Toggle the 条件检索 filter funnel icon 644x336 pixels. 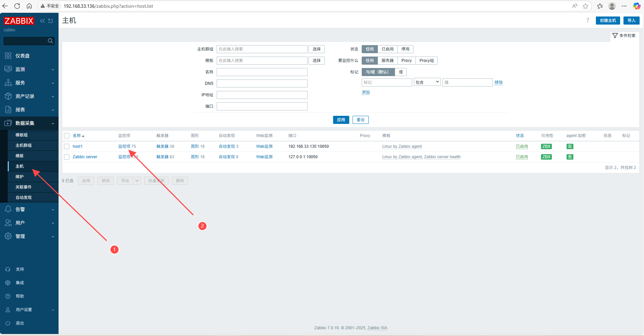615,36
